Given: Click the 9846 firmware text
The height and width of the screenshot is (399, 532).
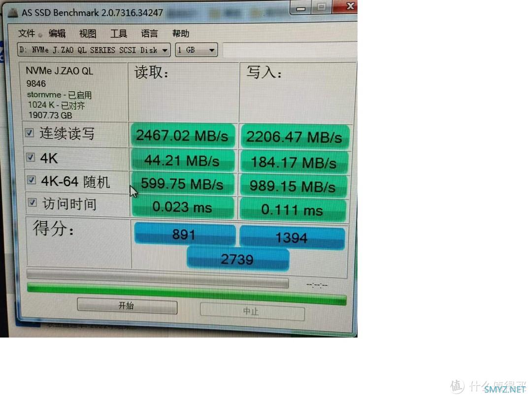Looking at the screenshot, I should coord(36,83).
